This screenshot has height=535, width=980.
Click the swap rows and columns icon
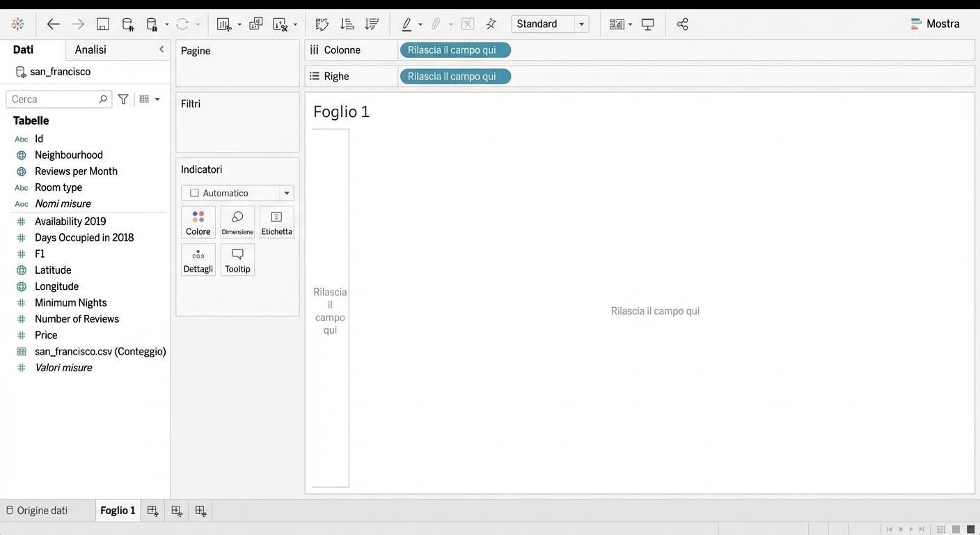322,24
